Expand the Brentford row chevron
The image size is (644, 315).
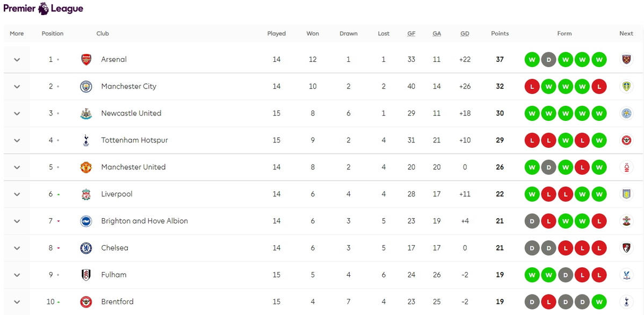tap(17, 302)
